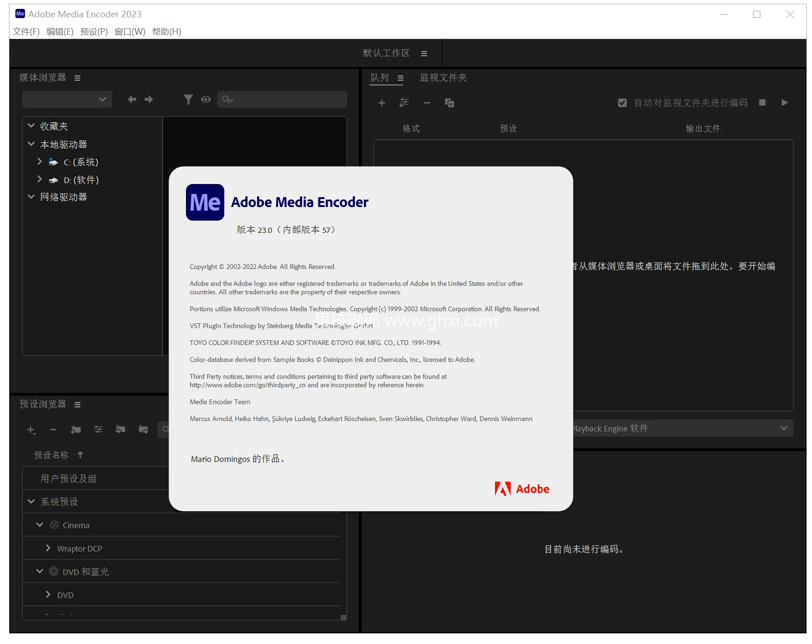Screen dimensions: 812x644
Task: Disable automatic encoding for watch folders
Action: pyautogui.click(x=622, y=102)
